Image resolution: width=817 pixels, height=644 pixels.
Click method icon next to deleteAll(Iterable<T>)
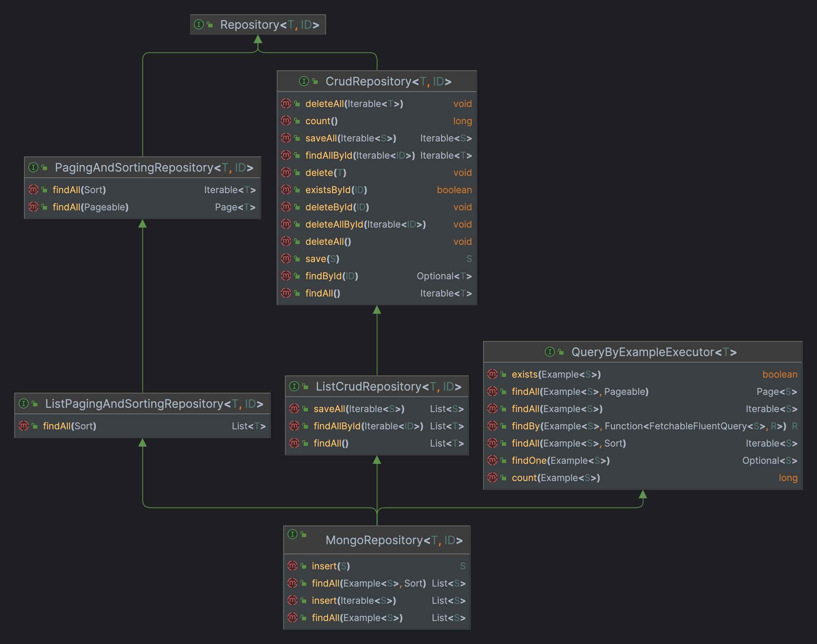[x=286, y=103]
